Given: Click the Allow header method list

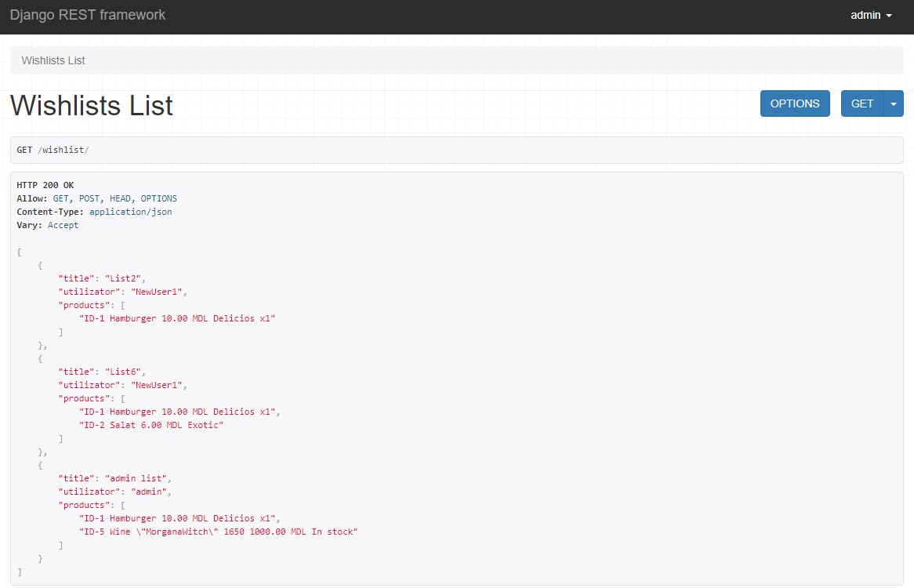Looking at the screenshot, I should coord(114,198).
